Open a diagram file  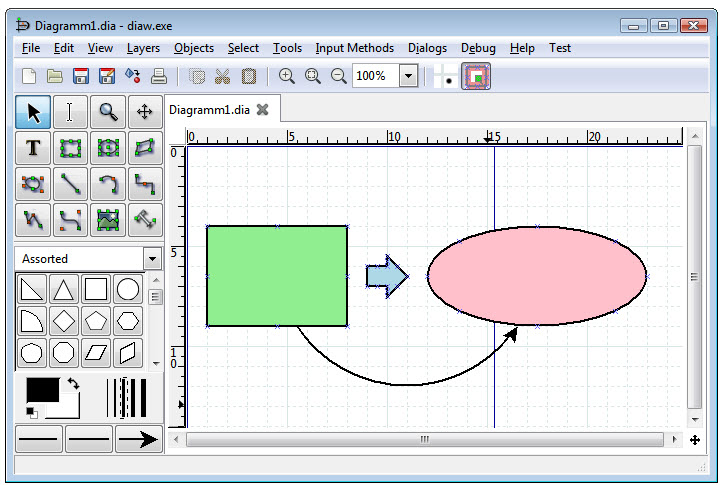click(55, 76)
